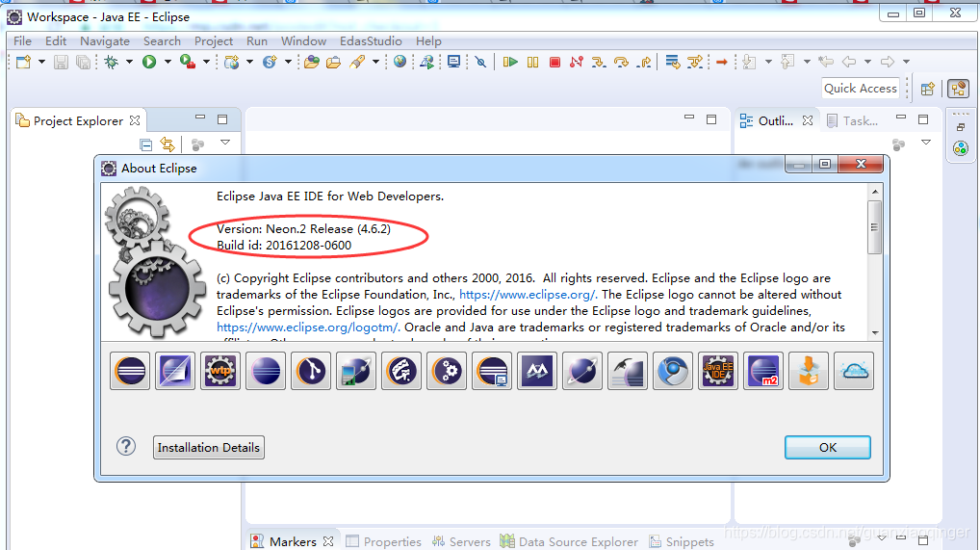Click the About text scroll-down arrow
The width and height of the screenshot is (980, 550).
[875, 333]
